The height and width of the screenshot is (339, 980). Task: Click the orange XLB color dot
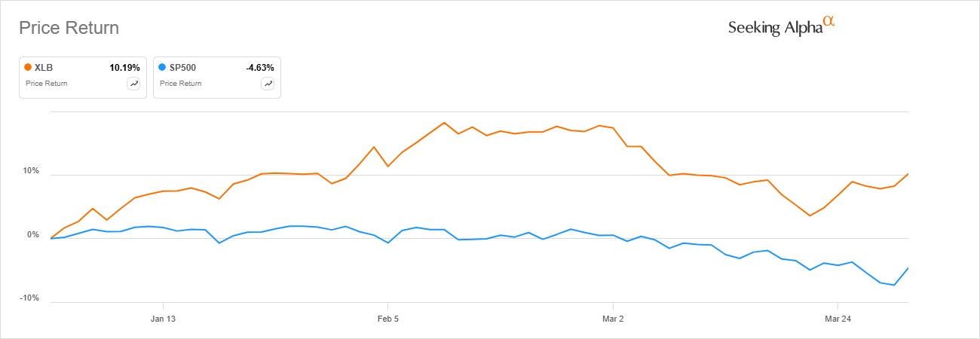coord(29,67)
